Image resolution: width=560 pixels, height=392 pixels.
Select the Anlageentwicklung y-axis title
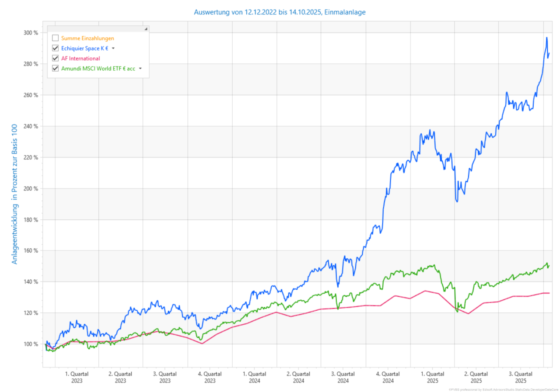[x=15, y=194]
